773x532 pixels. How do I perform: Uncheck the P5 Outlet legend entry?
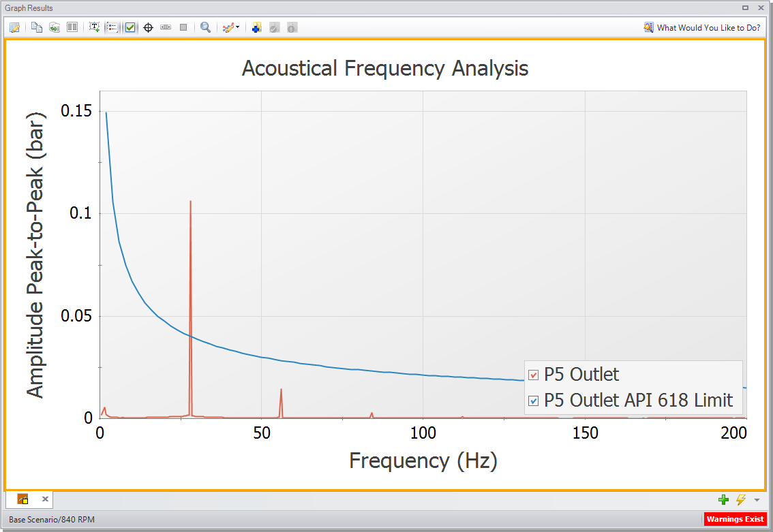click(x=533, y=374)
